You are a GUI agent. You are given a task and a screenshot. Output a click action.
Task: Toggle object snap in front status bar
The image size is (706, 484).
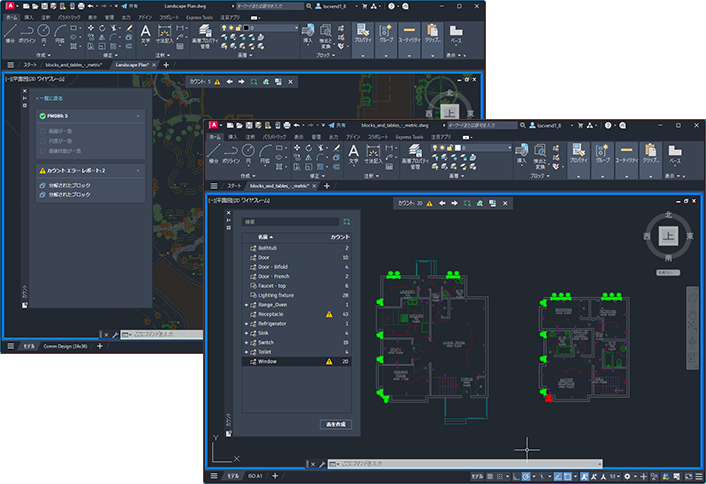(x=568, y=476)
